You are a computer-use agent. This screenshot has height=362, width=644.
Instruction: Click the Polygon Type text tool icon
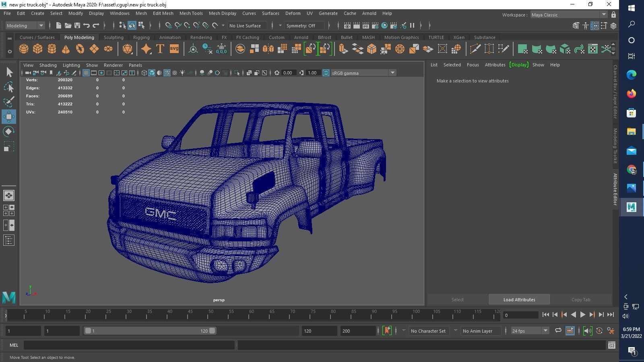(x=160, y=49)
